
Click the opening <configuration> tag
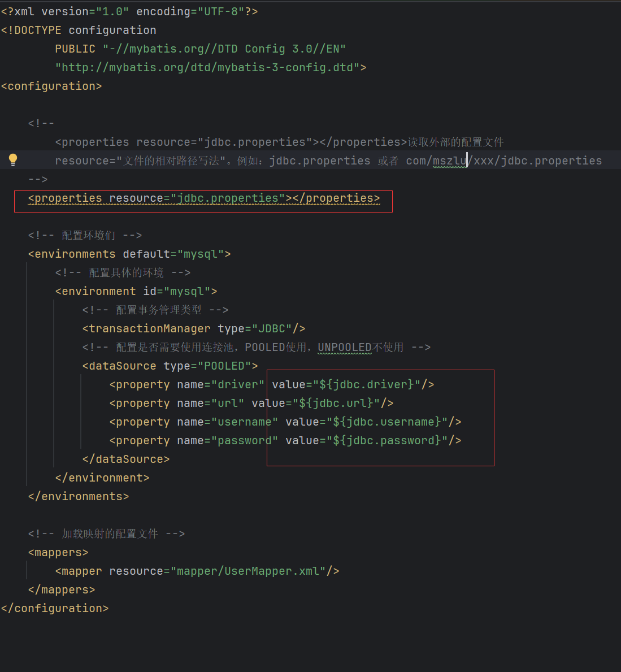point(51,86)
